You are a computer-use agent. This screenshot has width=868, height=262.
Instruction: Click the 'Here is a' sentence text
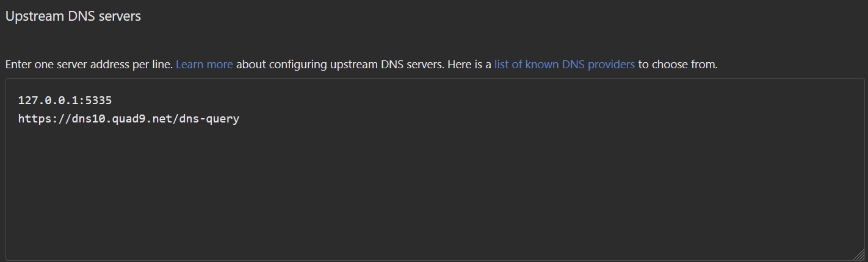tap(469, 64)
